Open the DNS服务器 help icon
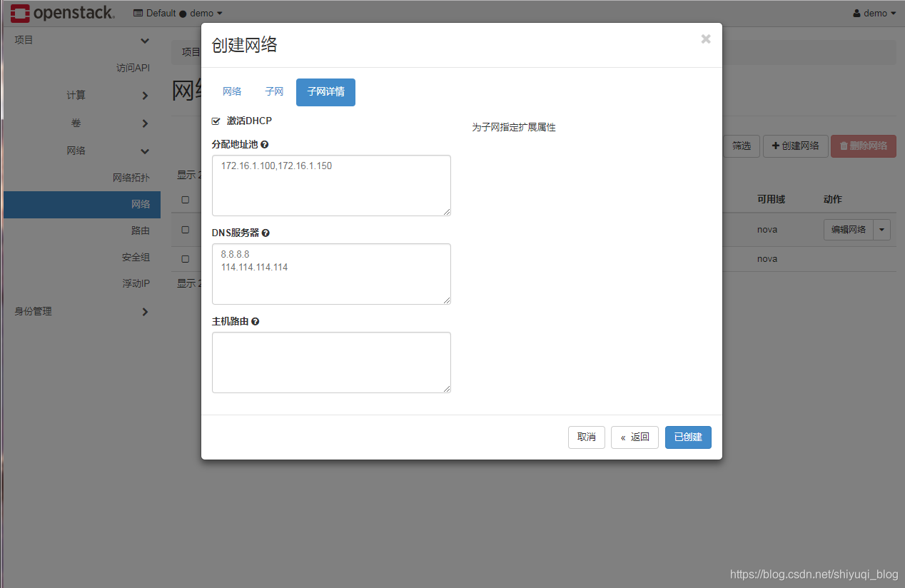The width and height of the screenshot is (905, 588). tap(266, 233)
